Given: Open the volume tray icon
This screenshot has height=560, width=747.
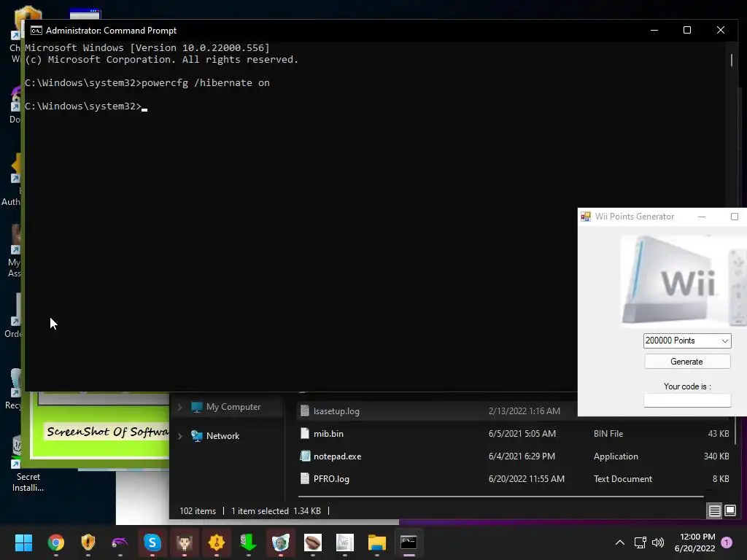Looking at the screenshot, I should click(658, 542).
